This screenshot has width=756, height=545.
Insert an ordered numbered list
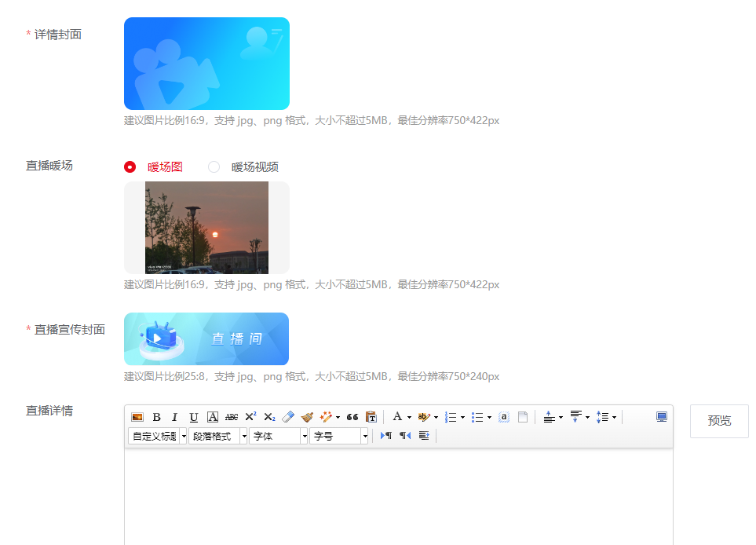(451, 417)
